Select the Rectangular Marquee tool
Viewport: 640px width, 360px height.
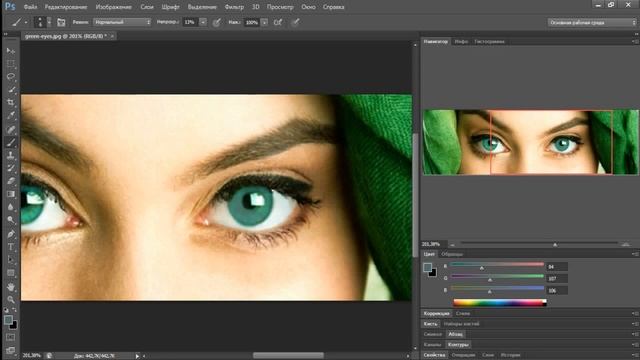(11, 64)
